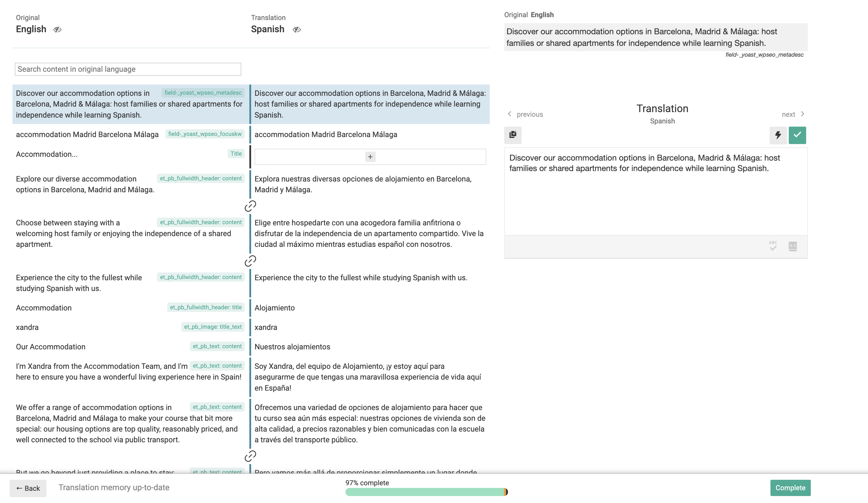Focus the search content in original language field
Viewport: 868px width, 503px height.
tap(128, 69)
